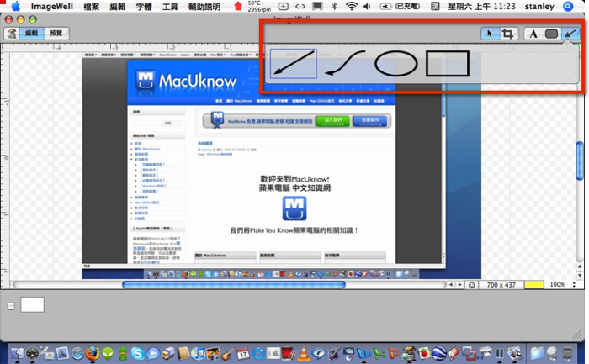Click the stanley user name menu
Viewport: 589px width, 364px height.
pos(539,7)
